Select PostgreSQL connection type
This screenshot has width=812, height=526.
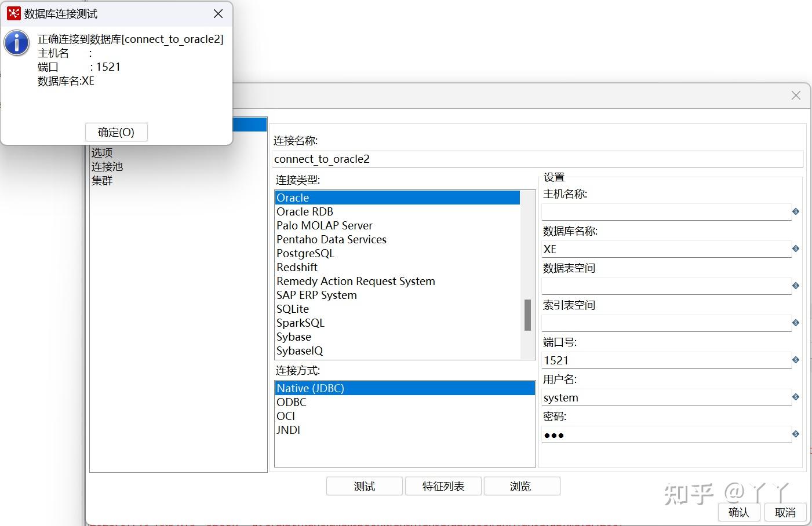pyautogui.click(x=398, y=253)
